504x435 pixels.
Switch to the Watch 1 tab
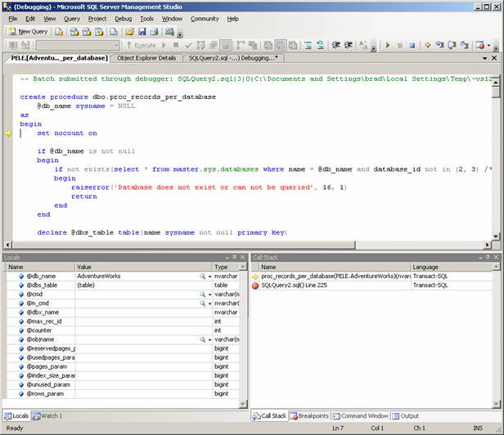pyautogui.click(x=48, y=416)
